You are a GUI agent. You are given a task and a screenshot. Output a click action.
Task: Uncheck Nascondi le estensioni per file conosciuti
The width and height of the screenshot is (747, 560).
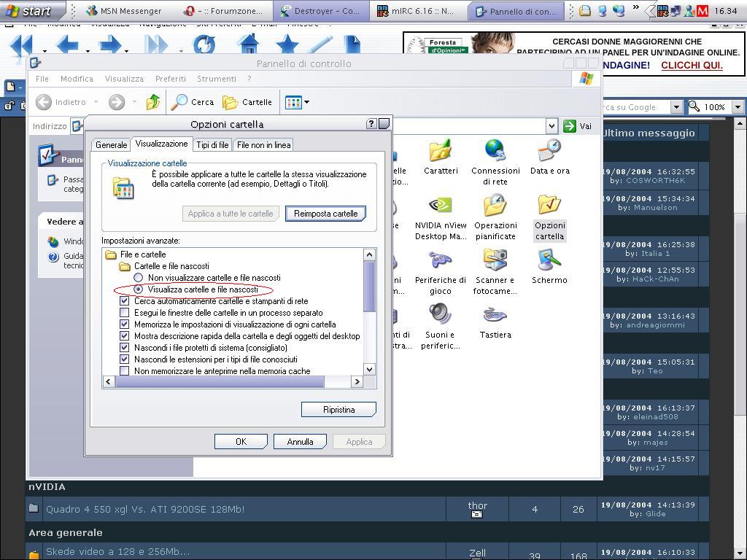[124, 359]
